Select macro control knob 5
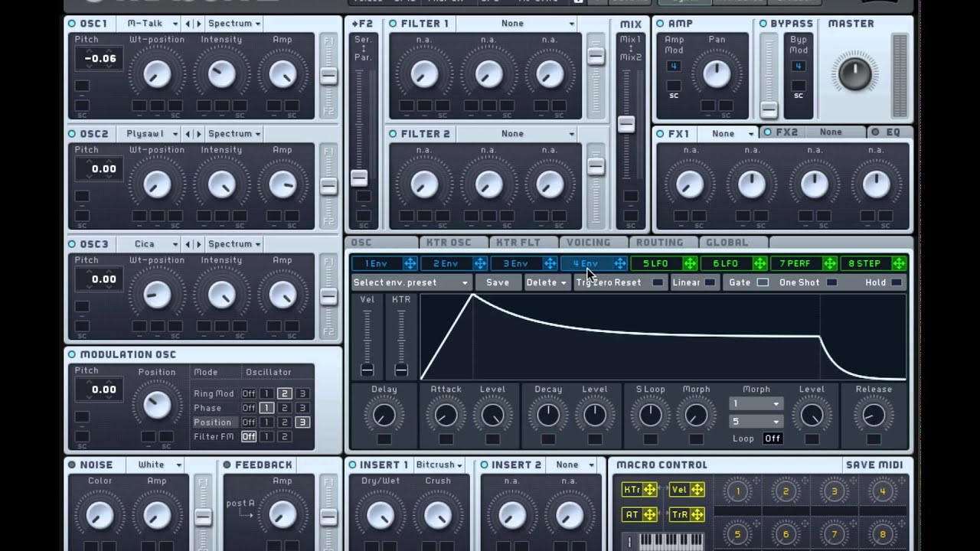Image resolution: width=980 pixels, height=551 pixels. click(738, 534)
